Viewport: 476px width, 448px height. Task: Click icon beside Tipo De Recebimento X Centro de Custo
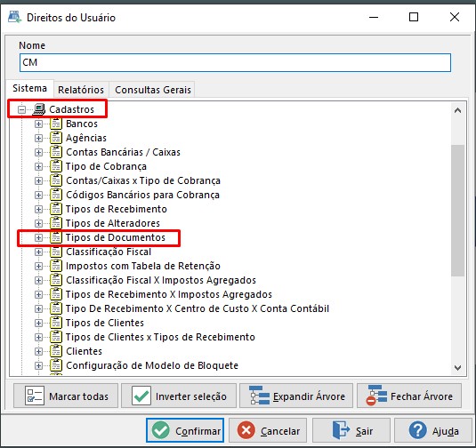click(x=56, y=308)
